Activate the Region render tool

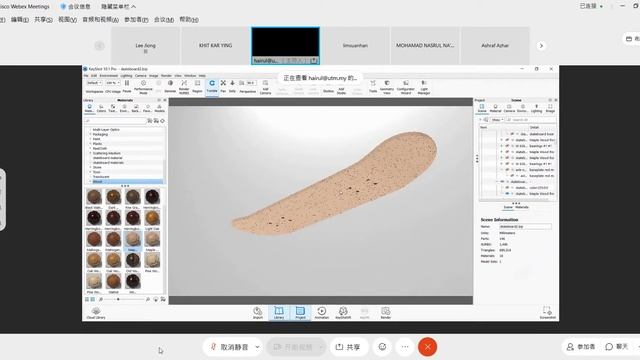[198, 86]
